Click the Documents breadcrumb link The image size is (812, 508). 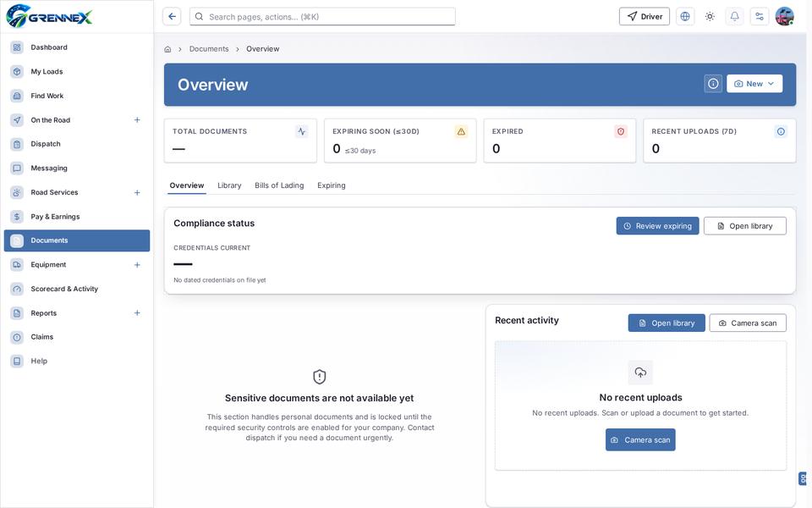(x=209, y=49)
